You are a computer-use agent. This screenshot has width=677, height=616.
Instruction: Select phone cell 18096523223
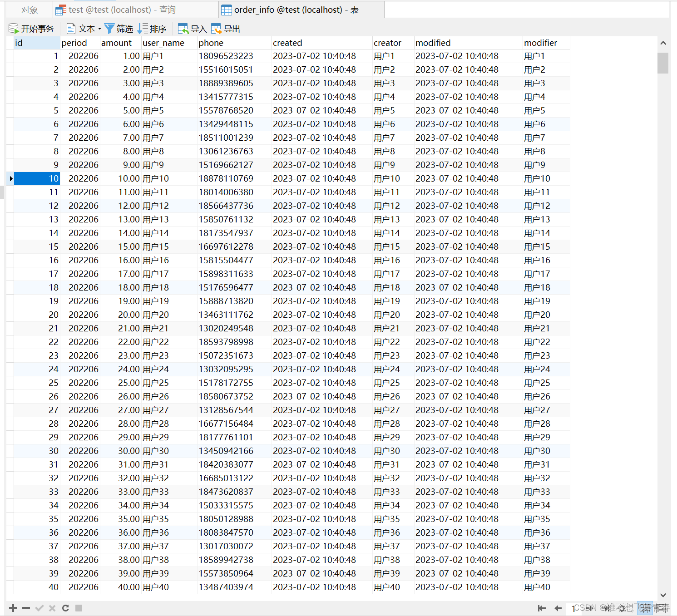[x=234, y=56]
